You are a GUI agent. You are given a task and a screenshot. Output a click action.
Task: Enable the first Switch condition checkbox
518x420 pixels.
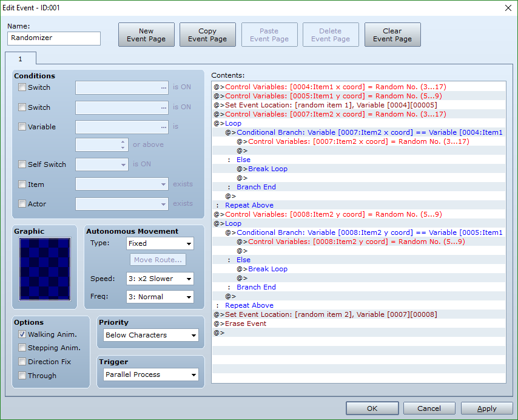pyautogui.click(x=22, y=87)
